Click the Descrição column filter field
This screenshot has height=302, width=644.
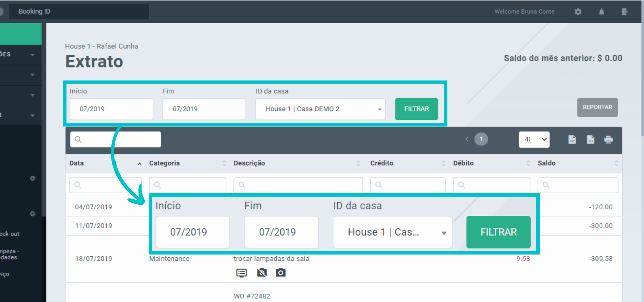coord(299,185)
